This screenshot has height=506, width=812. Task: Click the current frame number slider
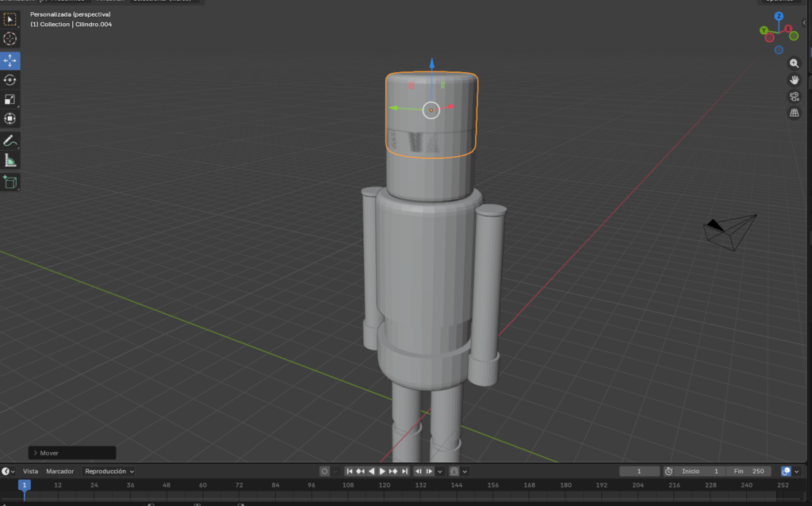tap(639, 470)
